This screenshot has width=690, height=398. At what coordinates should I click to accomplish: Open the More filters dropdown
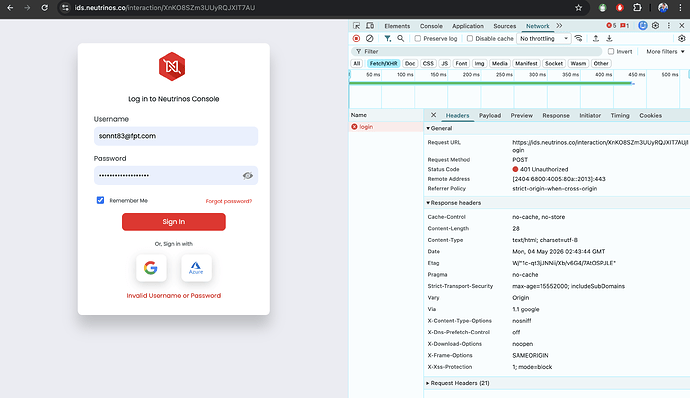point(665,52)
